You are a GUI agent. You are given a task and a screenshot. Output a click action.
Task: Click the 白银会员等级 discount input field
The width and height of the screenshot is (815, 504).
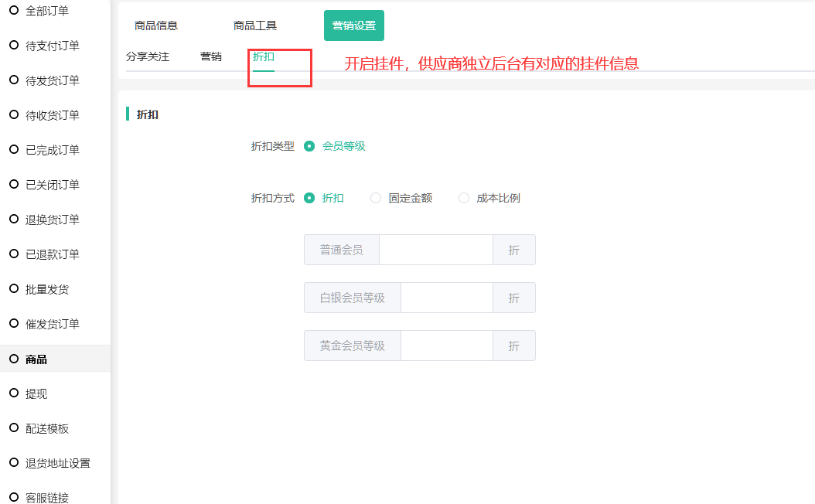[x=447, y=298]
